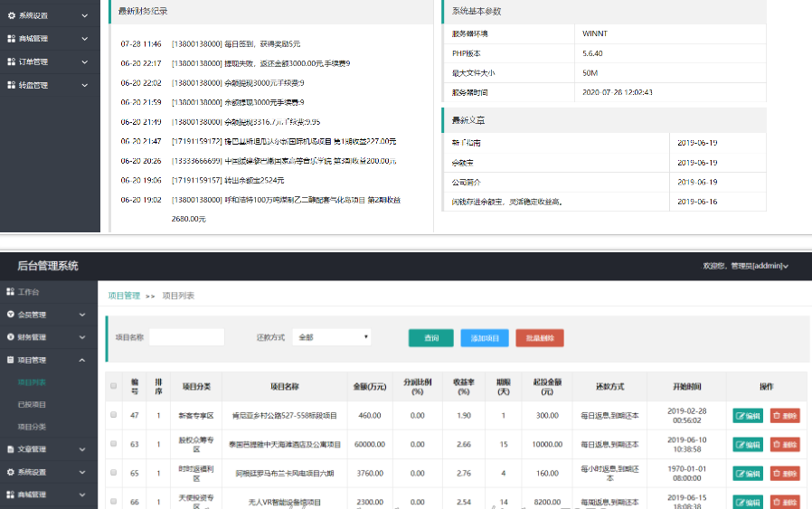Click the 文章管理 document icon in sidebar
Screen dimensions: 812x509
[11, 448]
